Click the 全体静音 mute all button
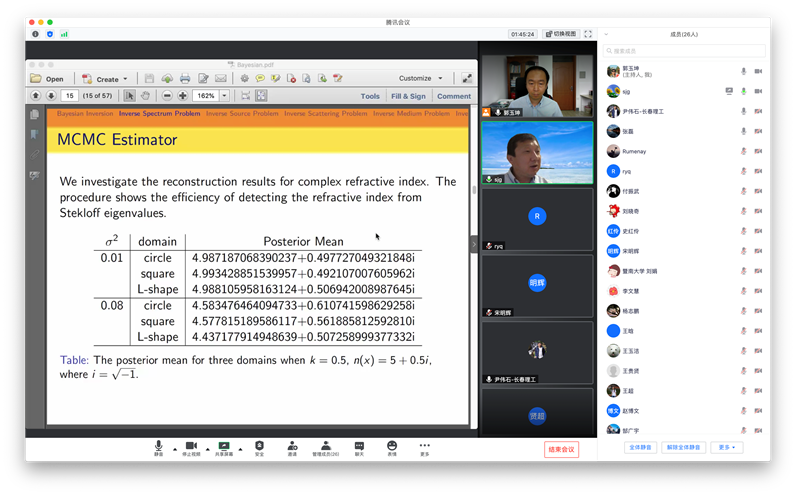This screenshot has width=796, height=495. click(x=641, y=447)
